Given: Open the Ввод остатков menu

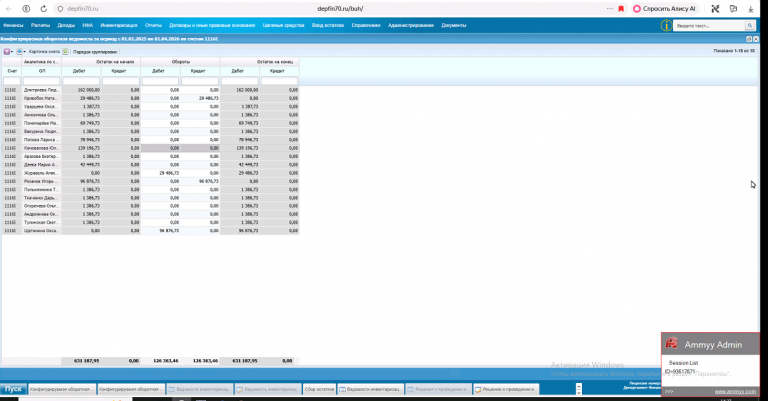Looking at the screenshot, I should pyautogui.click(x=328, y=25).
